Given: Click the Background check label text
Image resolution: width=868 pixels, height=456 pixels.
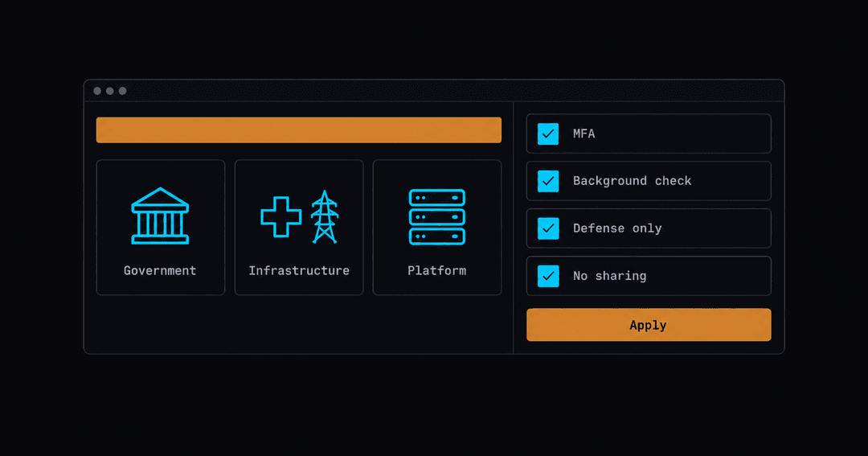Looking at the screenshot, I should coord(633,181).
